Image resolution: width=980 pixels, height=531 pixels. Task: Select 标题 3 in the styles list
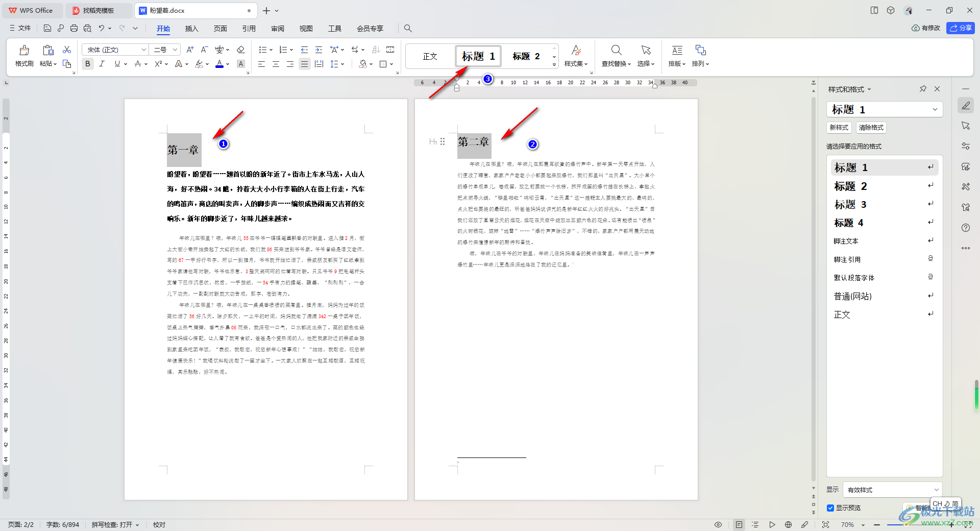884,204
